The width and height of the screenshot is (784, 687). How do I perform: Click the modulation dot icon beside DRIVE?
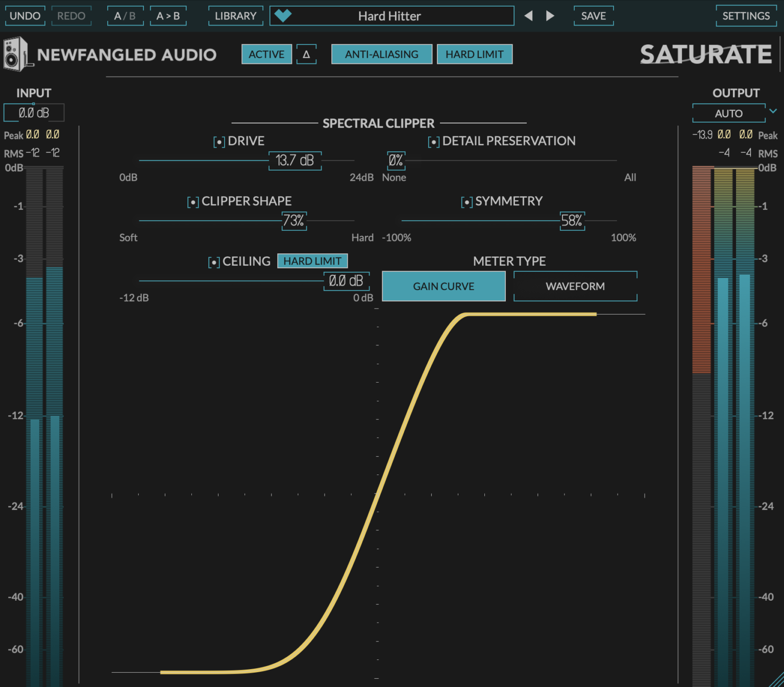(219, 141)
